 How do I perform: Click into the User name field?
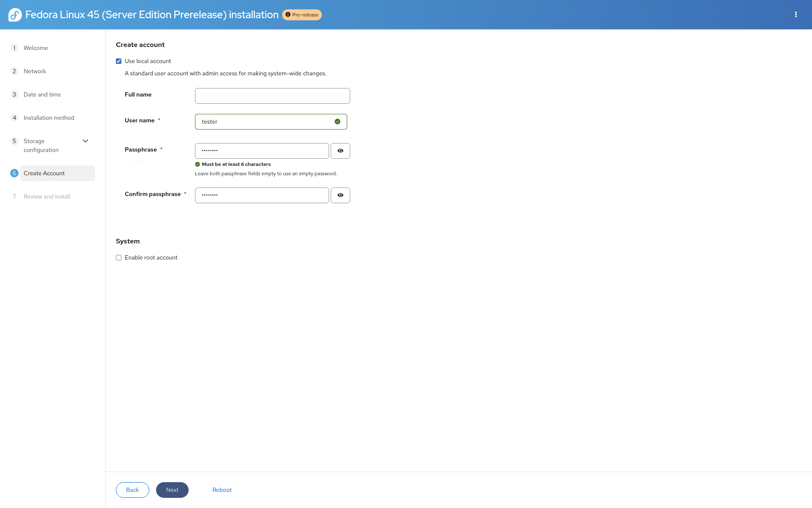coord(271,121)
